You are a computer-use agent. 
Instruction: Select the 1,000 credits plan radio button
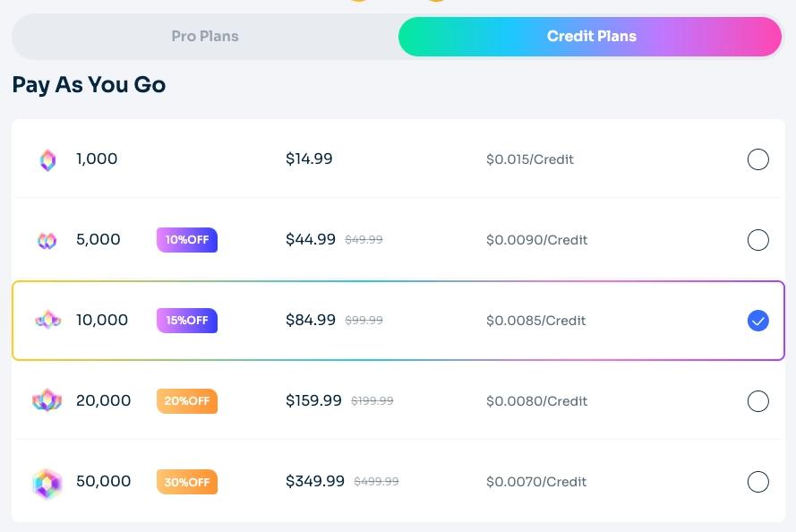[x=758, y=159]
